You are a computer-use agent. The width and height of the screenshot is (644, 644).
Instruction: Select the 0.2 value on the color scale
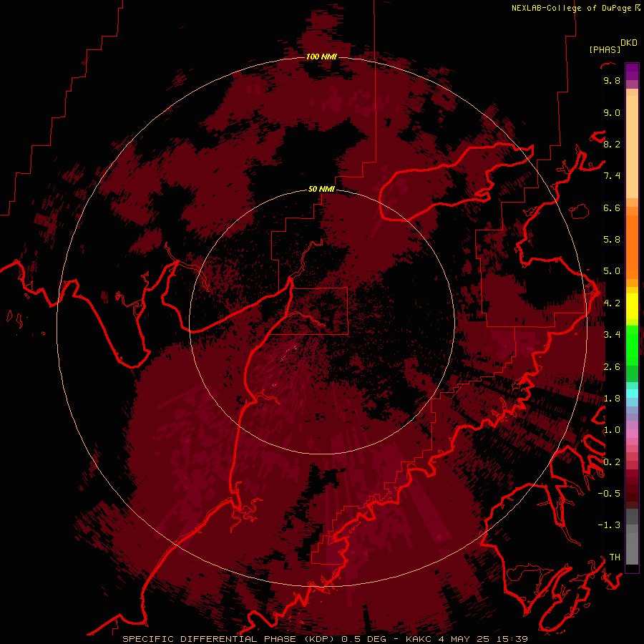612,462
